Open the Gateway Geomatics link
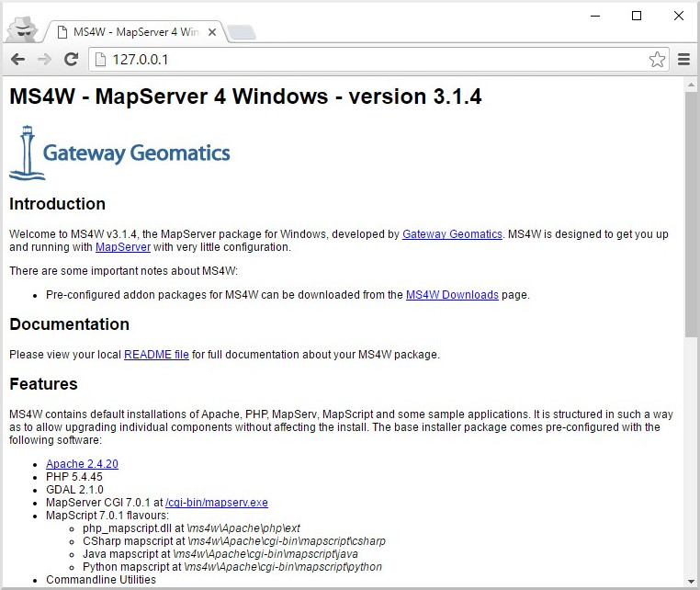700x590 pixels. [x=452, y=234]
